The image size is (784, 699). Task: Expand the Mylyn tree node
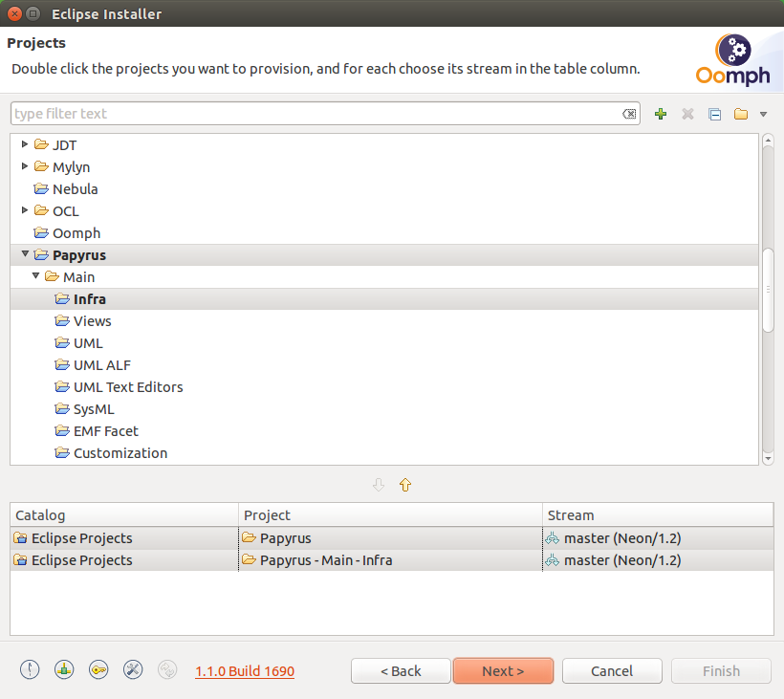[25, 166]
